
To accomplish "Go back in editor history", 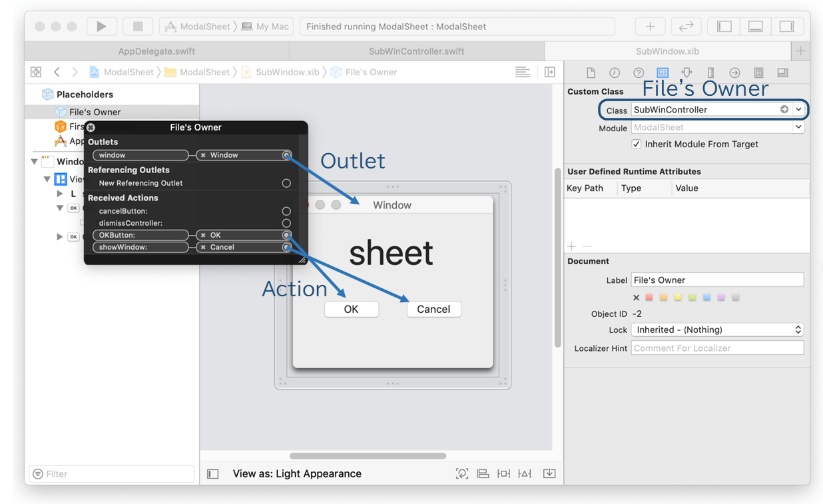I will pyautogui.click(x=57, y=72).
